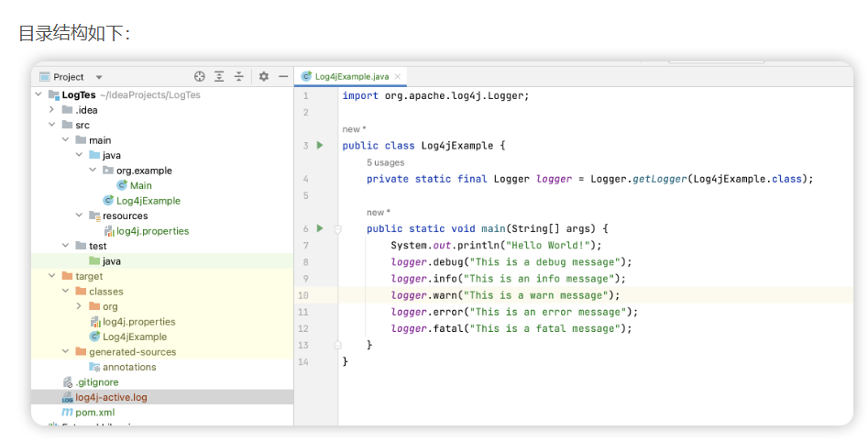This screenshot has height=442, width=868.
Task: Open log4j.properties in resources folder
Action: click(x=152, y=231)
